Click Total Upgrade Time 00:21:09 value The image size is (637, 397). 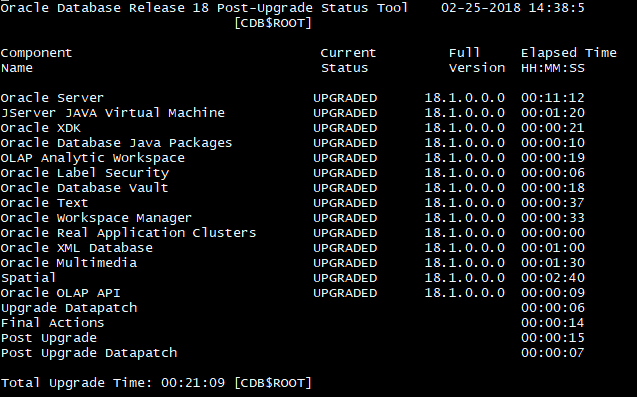point(193,383)
